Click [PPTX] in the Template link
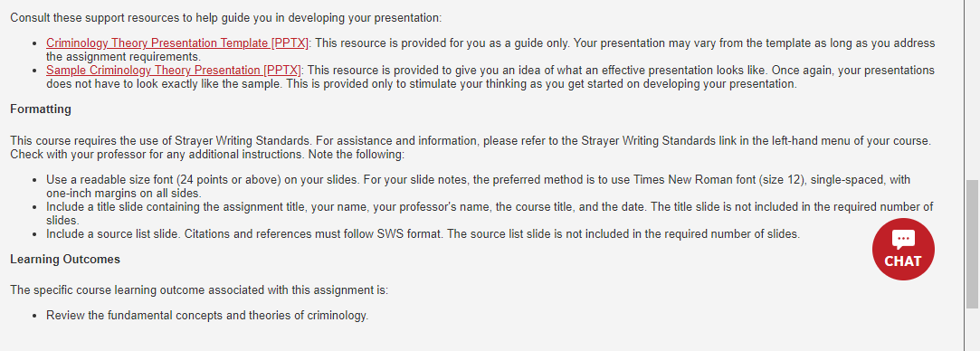Screen dimensions: 980x351 coord(290,43)
